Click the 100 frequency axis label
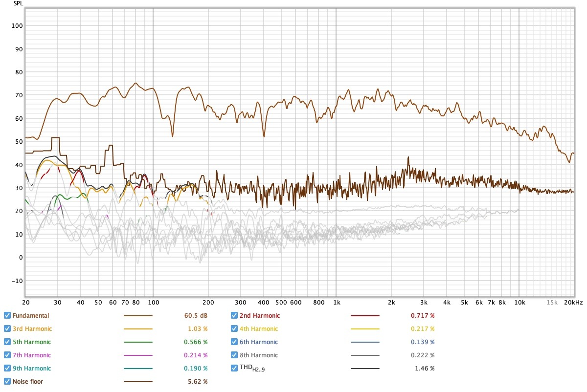587x392 pixels. 153,303
